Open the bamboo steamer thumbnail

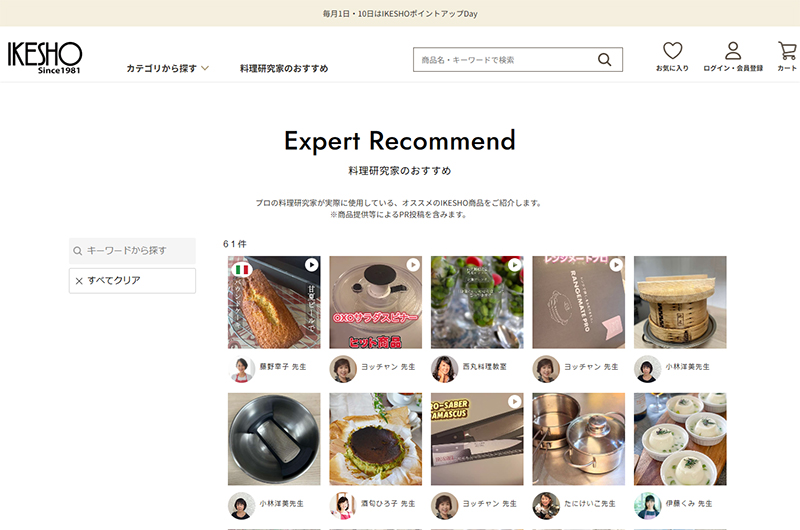coord(680,302)
